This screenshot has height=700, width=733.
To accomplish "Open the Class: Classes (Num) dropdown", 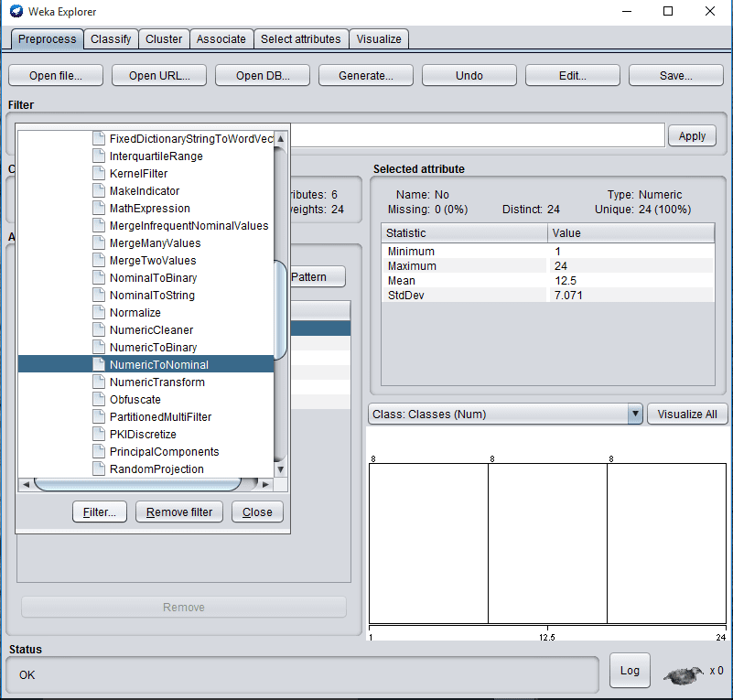I will (505, 414).
